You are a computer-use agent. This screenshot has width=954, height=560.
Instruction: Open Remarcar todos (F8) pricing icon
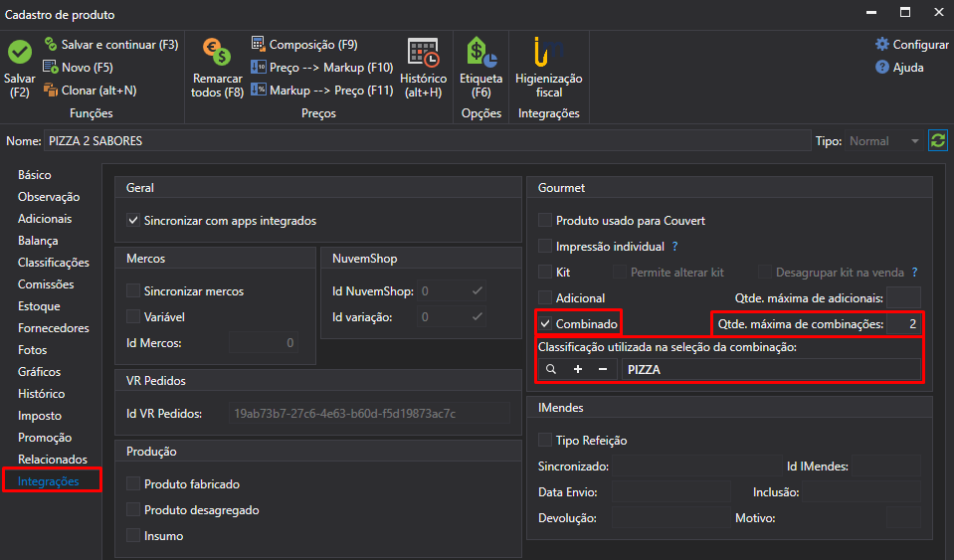click(x=217, y=53)
